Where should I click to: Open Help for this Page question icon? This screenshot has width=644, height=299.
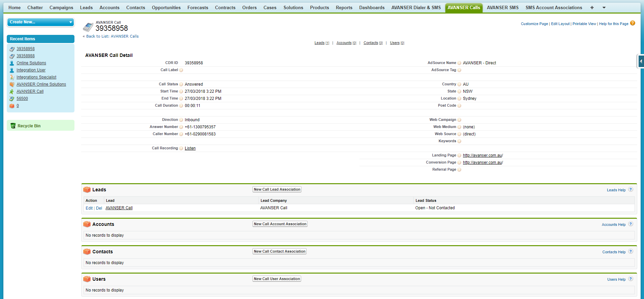click(x=632, y=23)
